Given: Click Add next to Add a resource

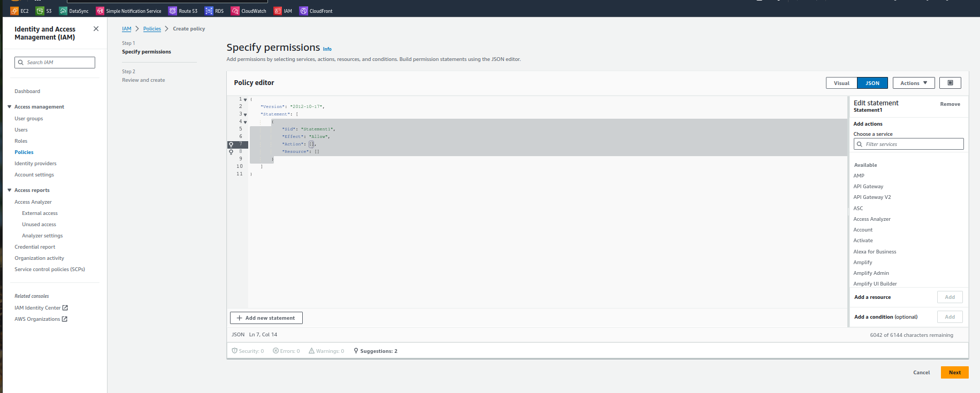Looking at the screenshot, I should 950,297.
